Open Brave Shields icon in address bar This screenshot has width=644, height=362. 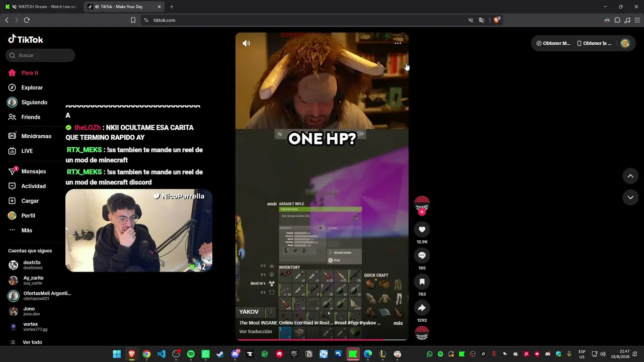[497, 20]
